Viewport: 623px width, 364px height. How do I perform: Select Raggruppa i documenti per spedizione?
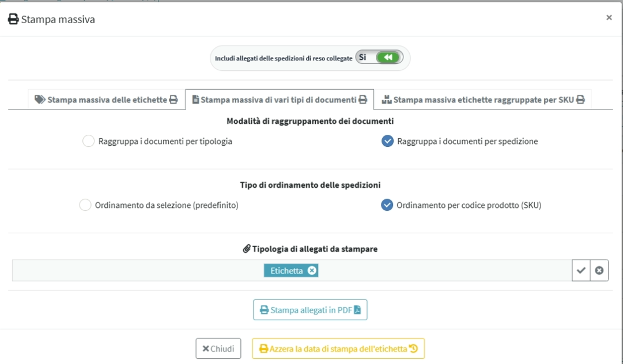click(387, 141)
